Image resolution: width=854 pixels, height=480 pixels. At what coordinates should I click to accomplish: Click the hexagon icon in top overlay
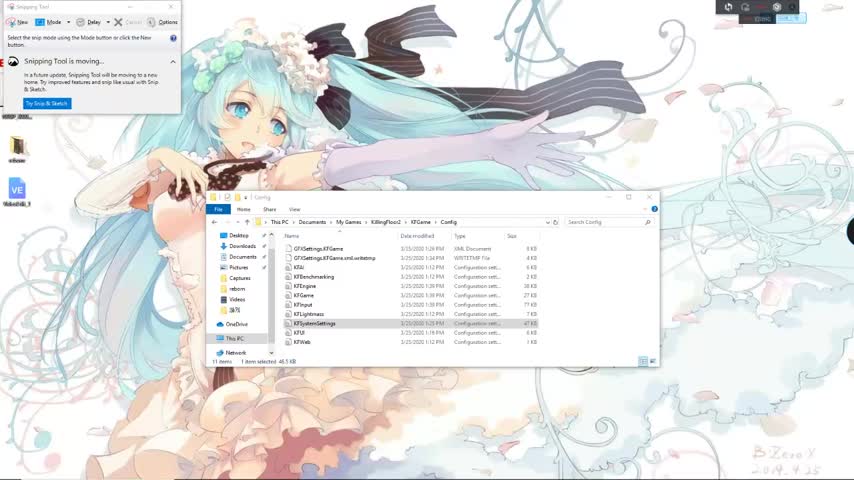coord(777,7)
